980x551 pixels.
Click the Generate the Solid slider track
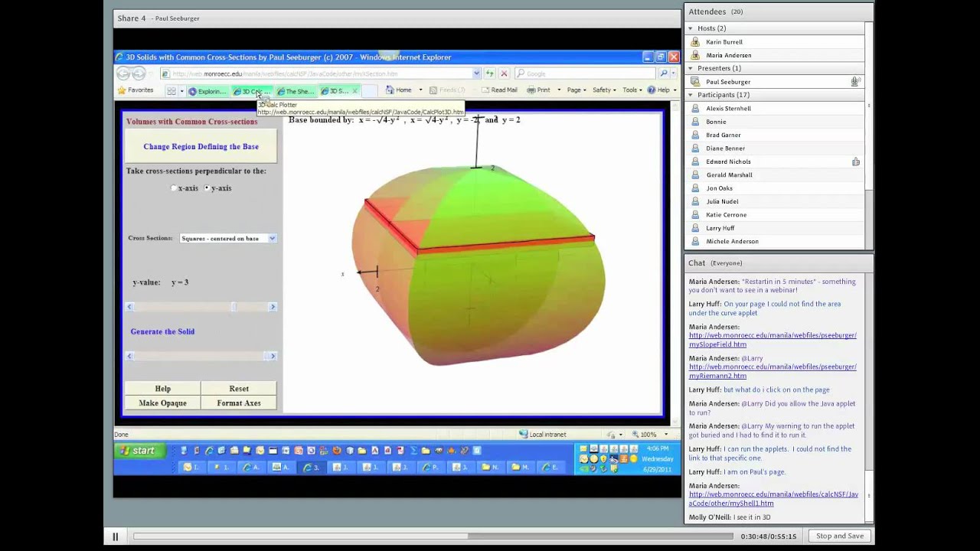pos(201,356)
